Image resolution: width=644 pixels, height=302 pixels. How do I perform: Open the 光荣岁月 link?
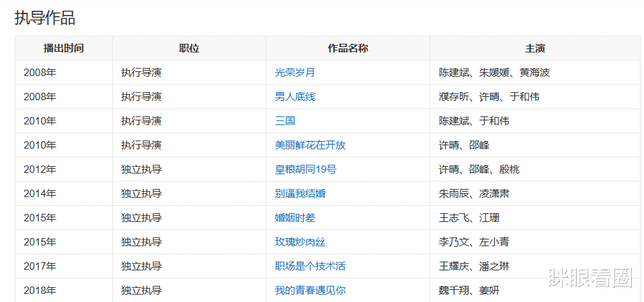295,73
